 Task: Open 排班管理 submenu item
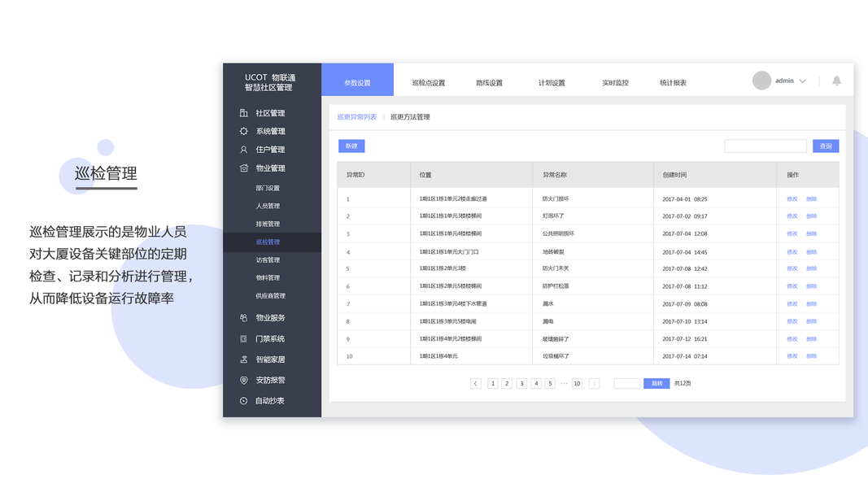tap(268, 224)
